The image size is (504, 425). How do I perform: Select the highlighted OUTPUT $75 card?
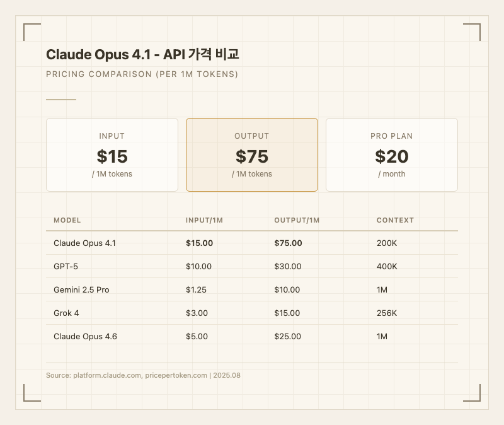(x=252, y=154)
